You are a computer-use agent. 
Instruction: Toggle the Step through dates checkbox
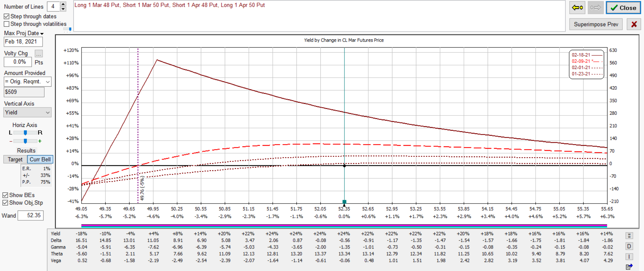pyautogui.click(x=6, y=16)
